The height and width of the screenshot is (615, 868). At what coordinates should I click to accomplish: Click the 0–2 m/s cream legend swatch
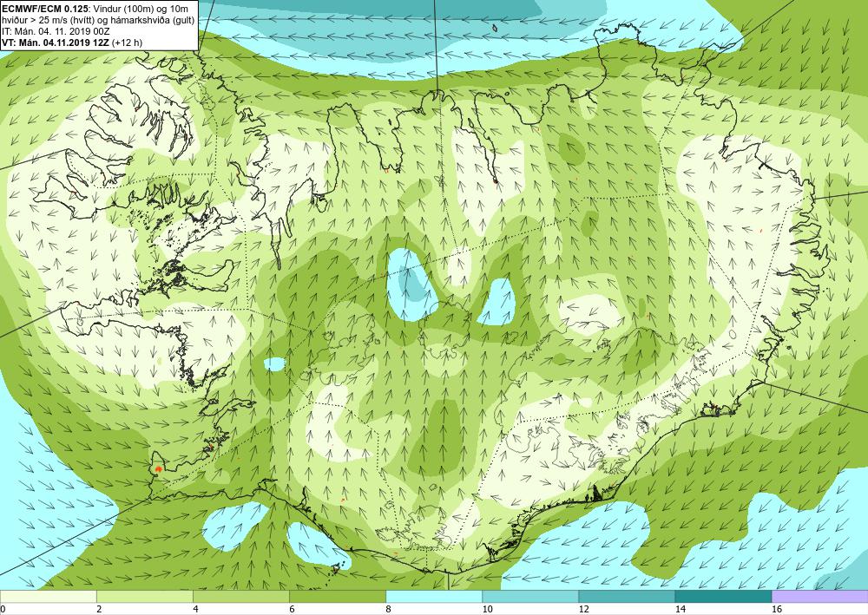48,597
